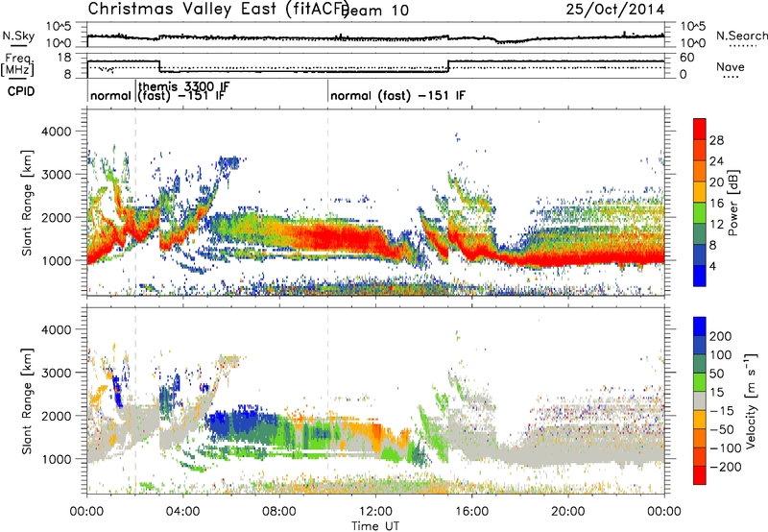Viewport: 768px width, 532px height.
Task: Click the 'CPID' row label
Action: coord(21,91)
